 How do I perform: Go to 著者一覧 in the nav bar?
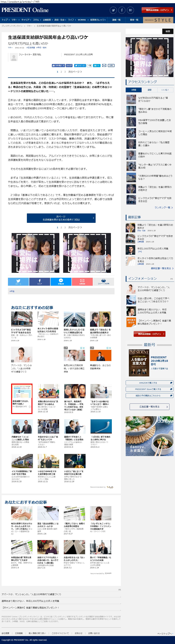click(134, 20)
